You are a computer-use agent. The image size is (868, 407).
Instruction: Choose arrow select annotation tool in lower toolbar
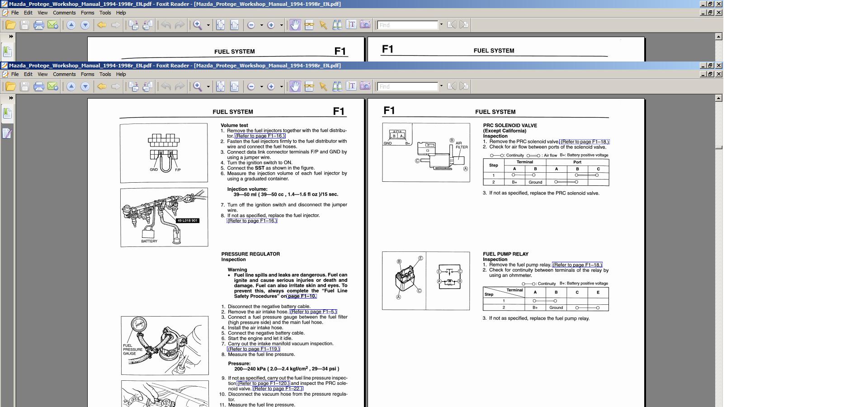click(323, 86)
